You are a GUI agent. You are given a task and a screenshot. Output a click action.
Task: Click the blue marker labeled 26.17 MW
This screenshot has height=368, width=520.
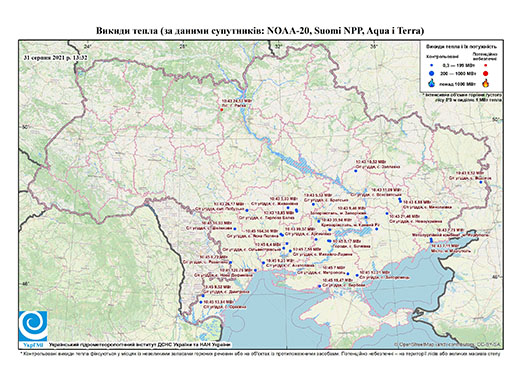pyautogui.click(x=247, y=210)
